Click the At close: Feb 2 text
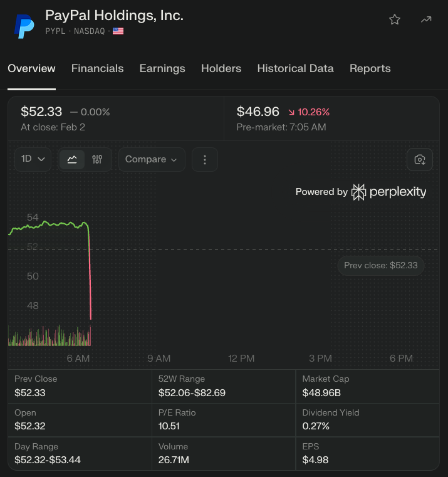The image size is (448, 477). 53,127
